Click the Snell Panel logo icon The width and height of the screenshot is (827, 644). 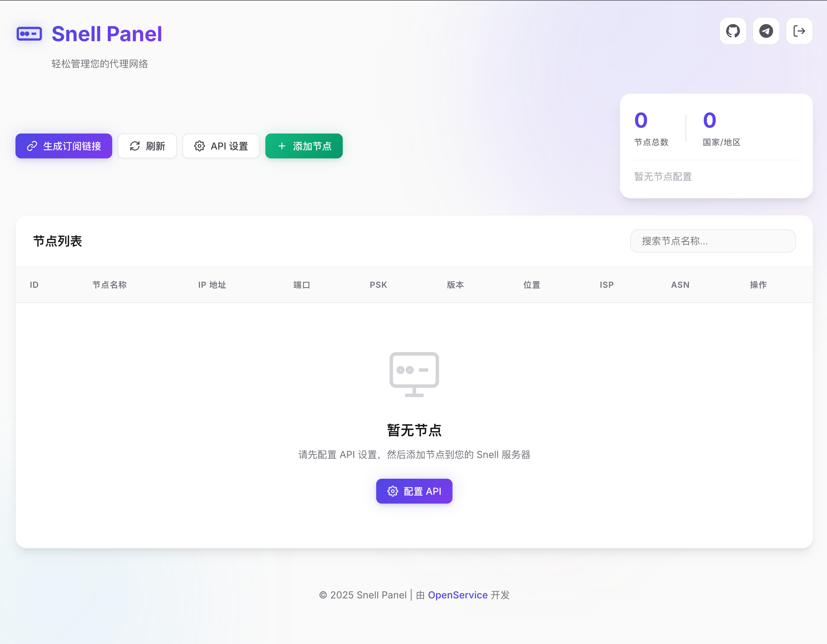30,34
